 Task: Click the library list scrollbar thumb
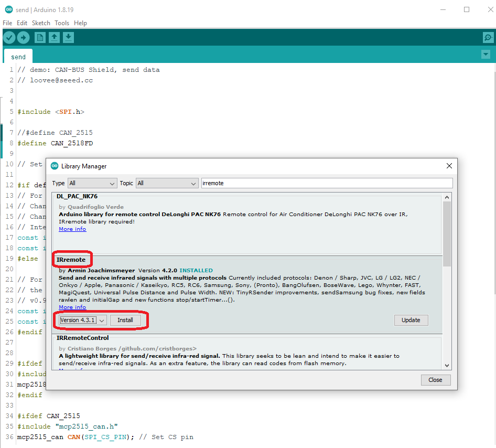coord(447,234)
